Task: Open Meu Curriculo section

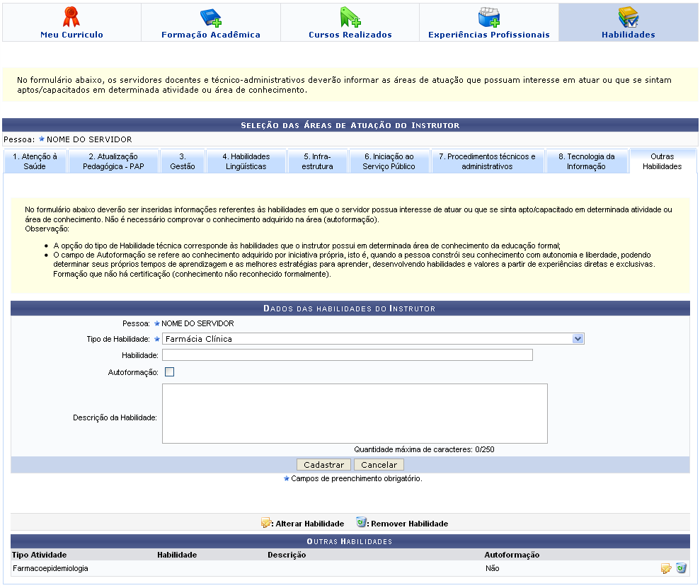Action: 71,35
